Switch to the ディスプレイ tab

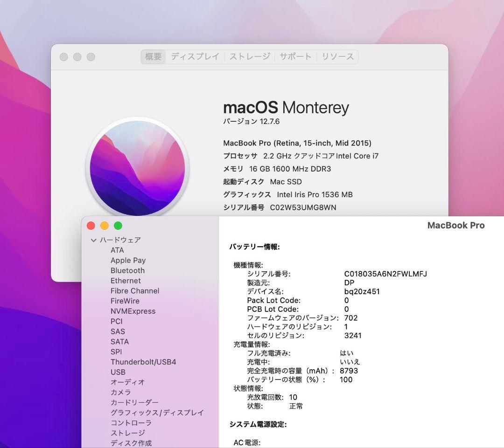tap(195, 56)
